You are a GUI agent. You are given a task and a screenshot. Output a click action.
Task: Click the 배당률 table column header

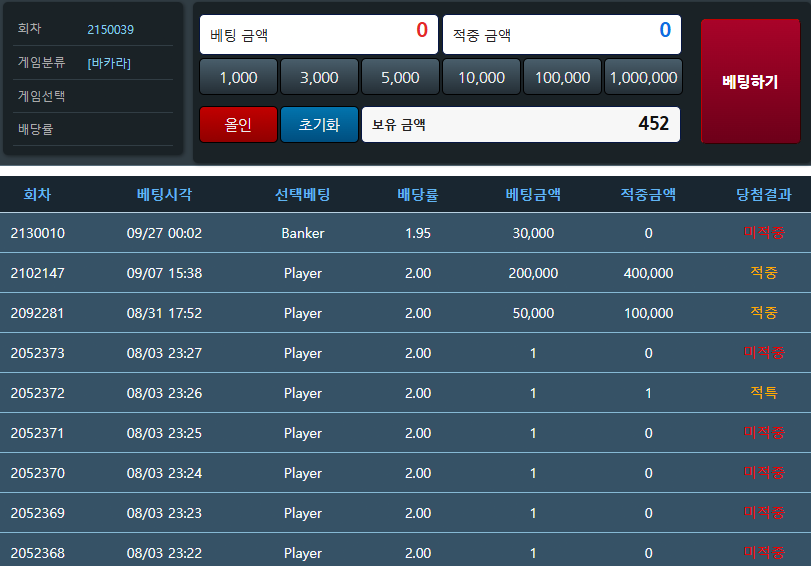pyautogui.click(x=418, y=195)
